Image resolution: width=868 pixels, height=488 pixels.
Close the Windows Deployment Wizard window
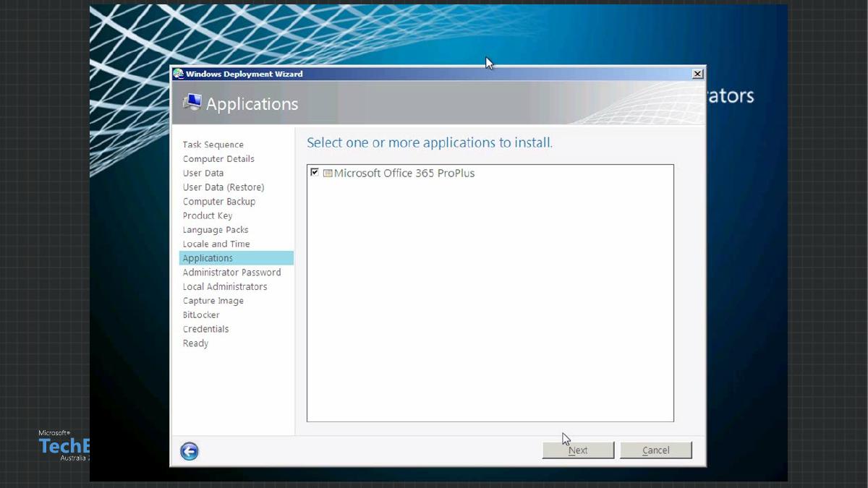click(697, 74)
